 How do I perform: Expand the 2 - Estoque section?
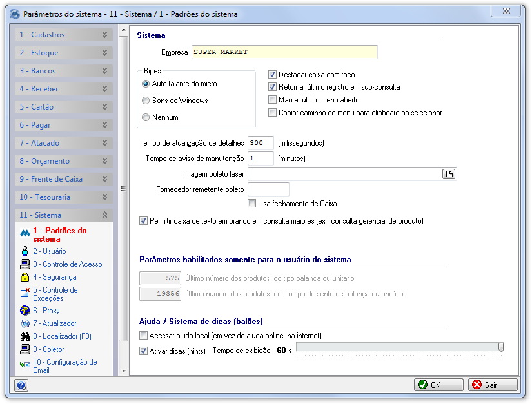point(63,53)
